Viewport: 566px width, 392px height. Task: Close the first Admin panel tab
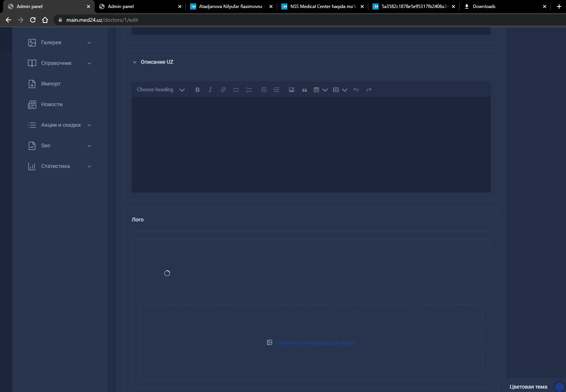pyautogui.click(x=89, y=6)
